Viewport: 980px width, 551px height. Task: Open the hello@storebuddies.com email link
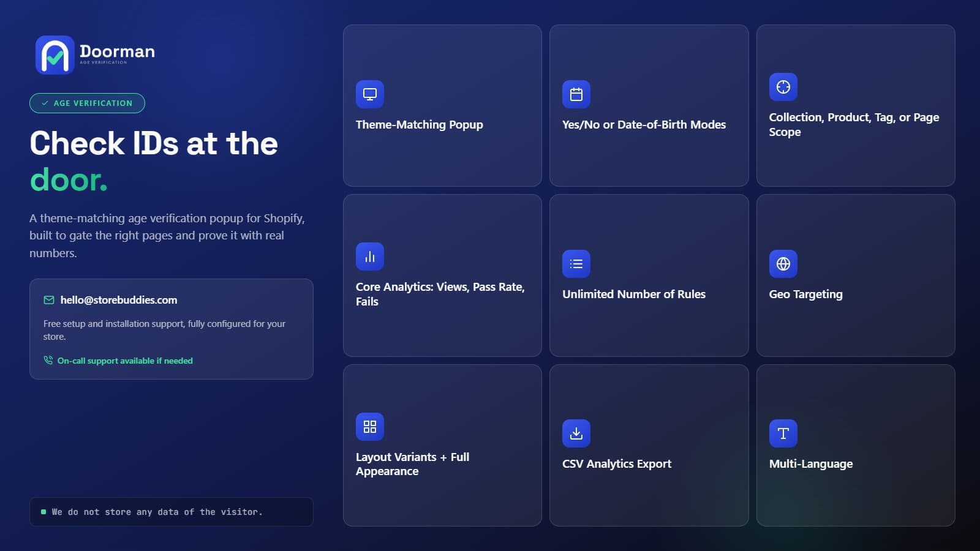tap(119, 300)
